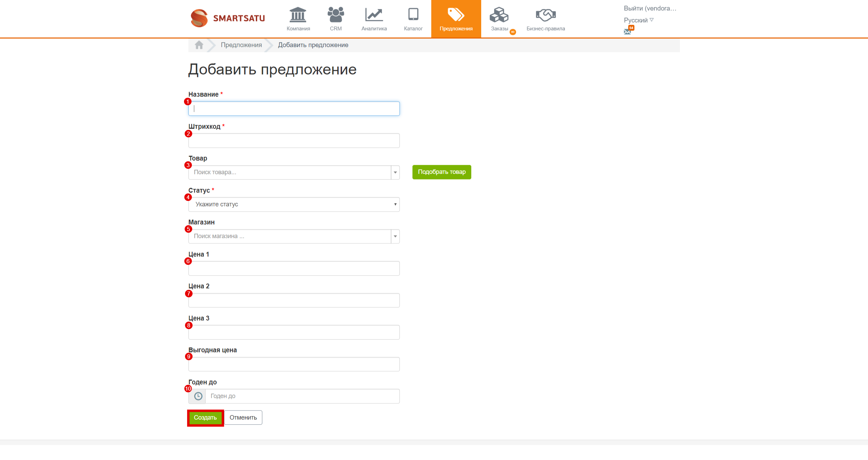Open the Статус select box

click(x=294, y=204)
